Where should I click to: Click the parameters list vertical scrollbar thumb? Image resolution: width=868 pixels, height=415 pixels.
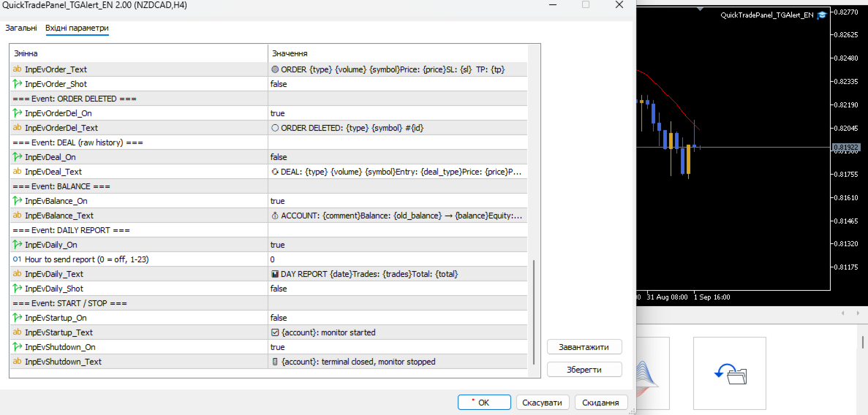point(534,311)
